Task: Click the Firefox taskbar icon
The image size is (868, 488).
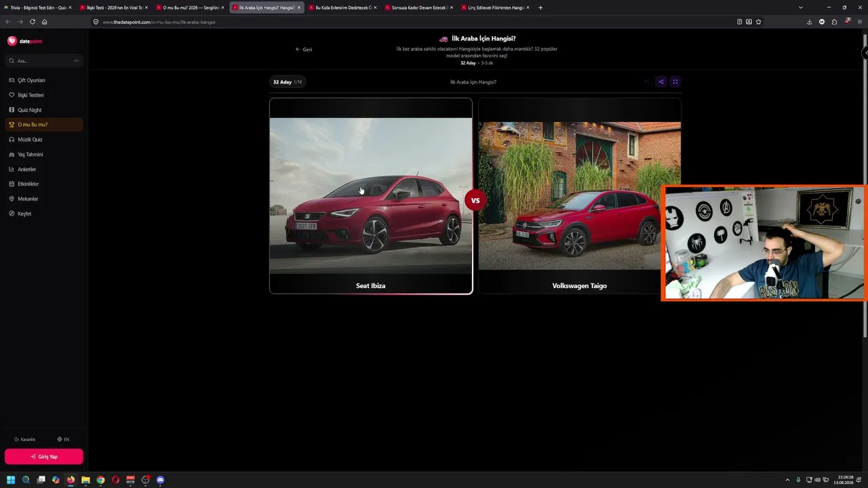Action: [x=71, y=480]
